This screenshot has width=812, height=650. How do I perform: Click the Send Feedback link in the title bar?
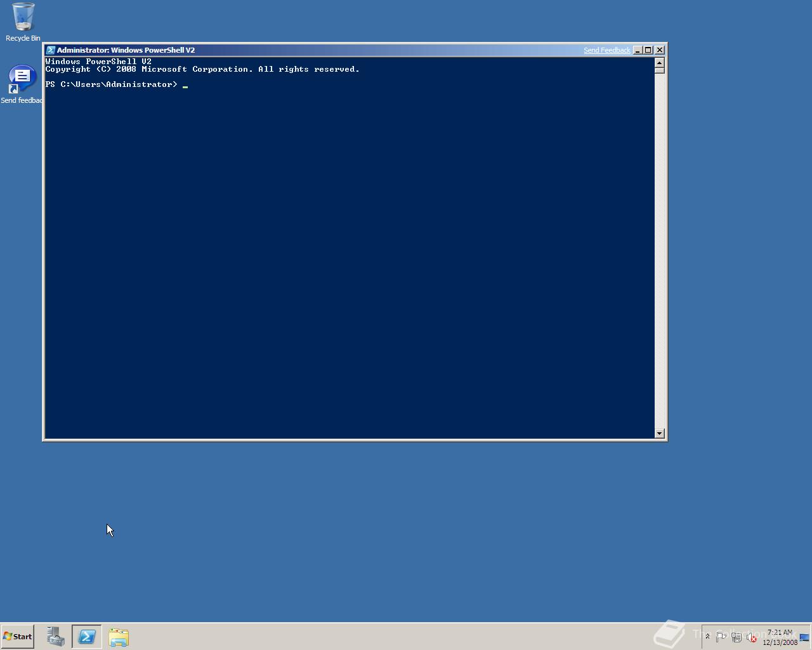click(x=606, y=50)
